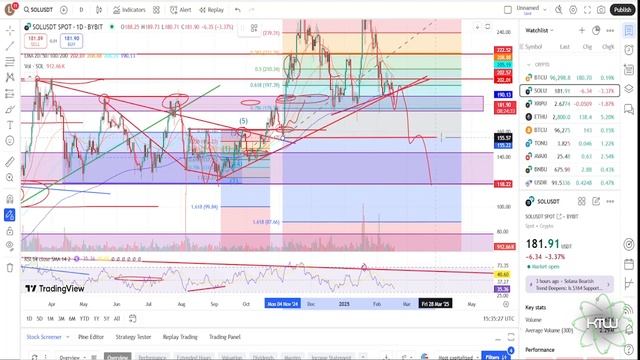Select the 1M time range
The height and width of the screenshot is (360, 640).
point(50,318)
